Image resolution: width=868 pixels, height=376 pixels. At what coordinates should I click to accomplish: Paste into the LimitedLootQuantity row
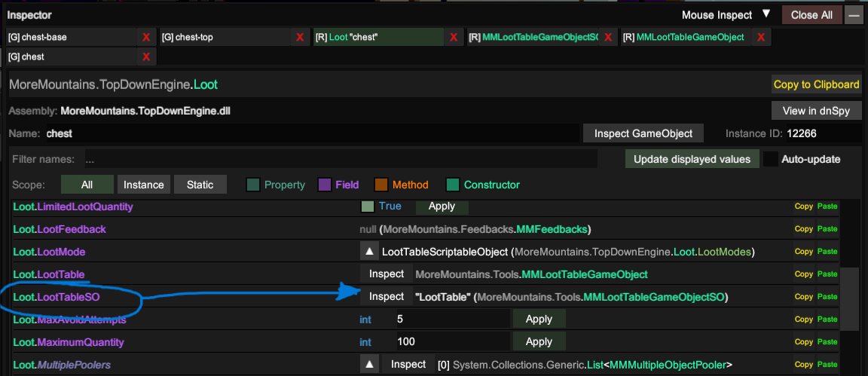point(827,206)
